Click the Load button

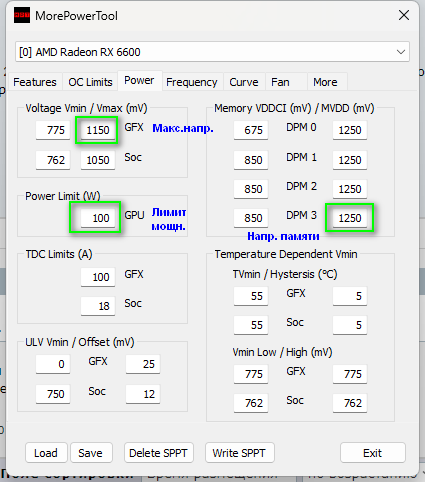tap(46, 453)
